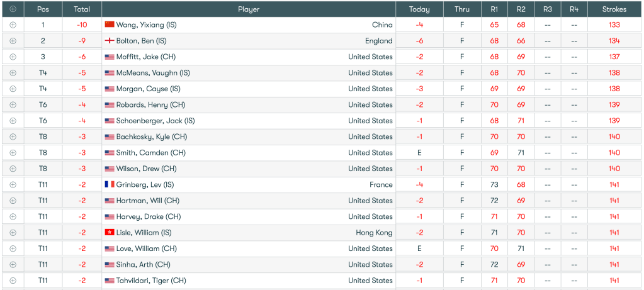Screen dimensions: 644x290
Task: Sort by Today column header
Action: pos(419,9)
